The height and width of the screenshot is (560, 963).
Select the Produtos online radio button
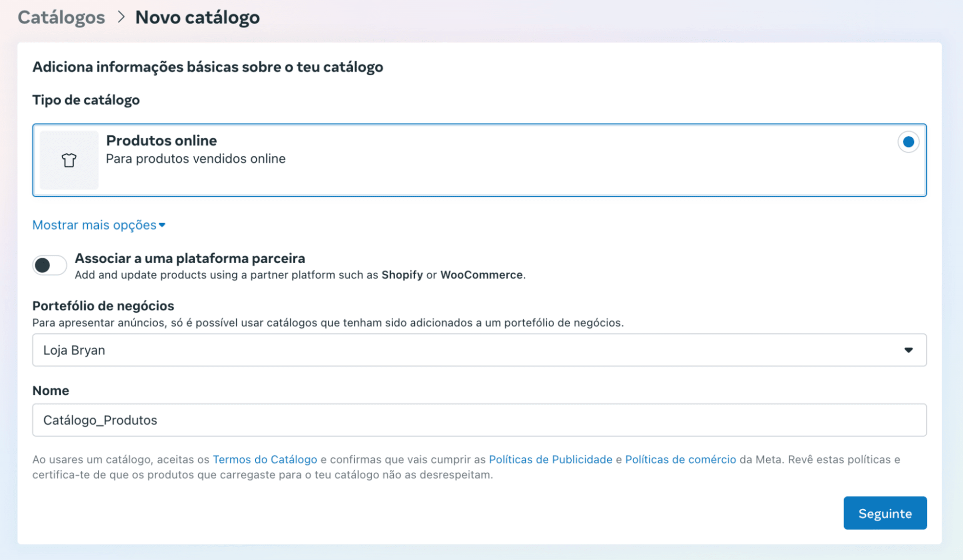[908, 142]
